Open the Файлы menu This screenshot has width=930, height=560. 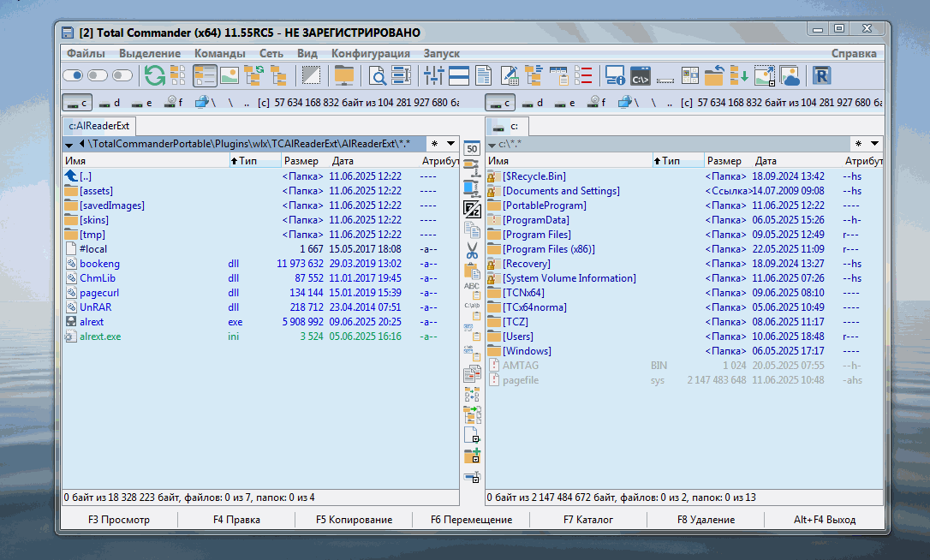pos(86,53)
